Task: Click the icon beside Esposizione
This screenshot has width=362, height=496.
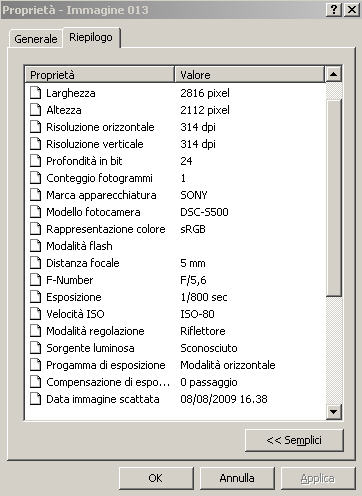Action: [35, 297]
